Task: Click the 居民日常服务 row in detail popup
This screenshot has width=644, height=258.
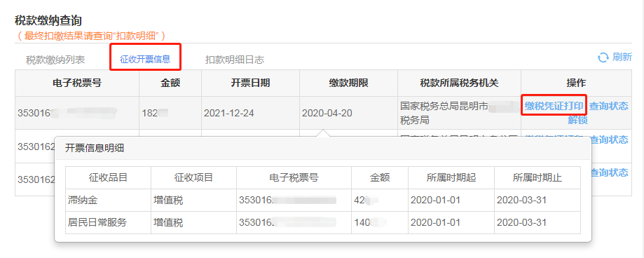Action: (323, 223)
